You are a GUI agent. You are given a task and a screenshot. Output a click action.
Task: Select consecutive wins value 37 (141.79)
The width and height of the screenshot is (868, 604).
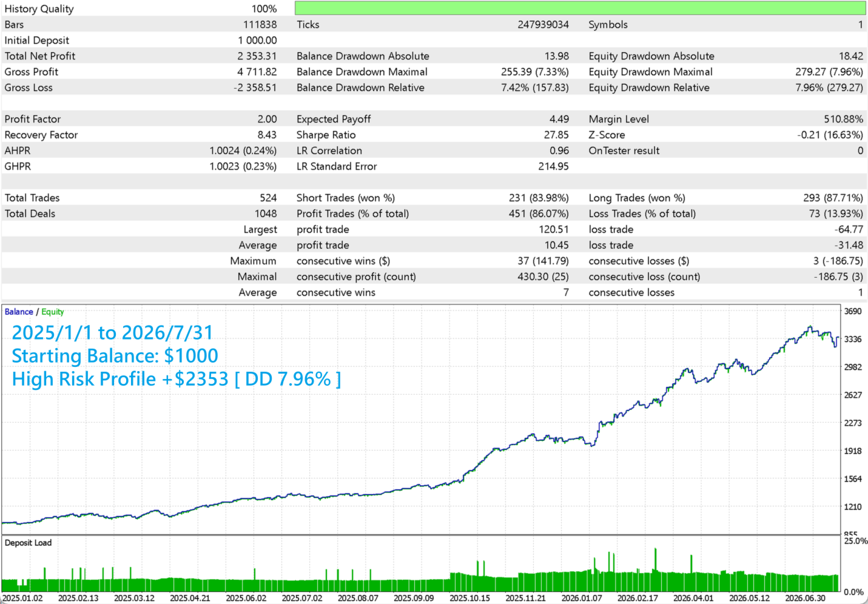coord(543,261)
